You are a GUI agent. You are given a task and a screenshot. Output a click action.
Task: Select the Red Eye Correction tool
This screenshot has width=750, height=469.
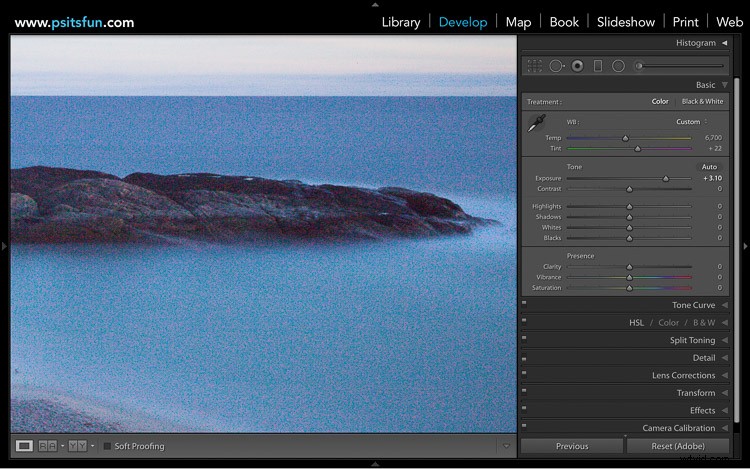577,66
